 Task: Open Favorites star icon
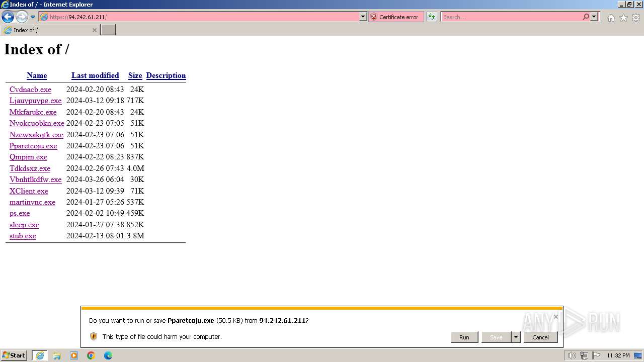click(623, 18)
